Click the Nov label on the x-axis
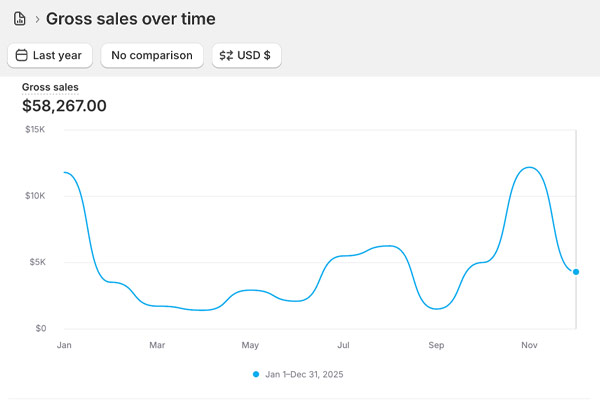 point(529,345)
